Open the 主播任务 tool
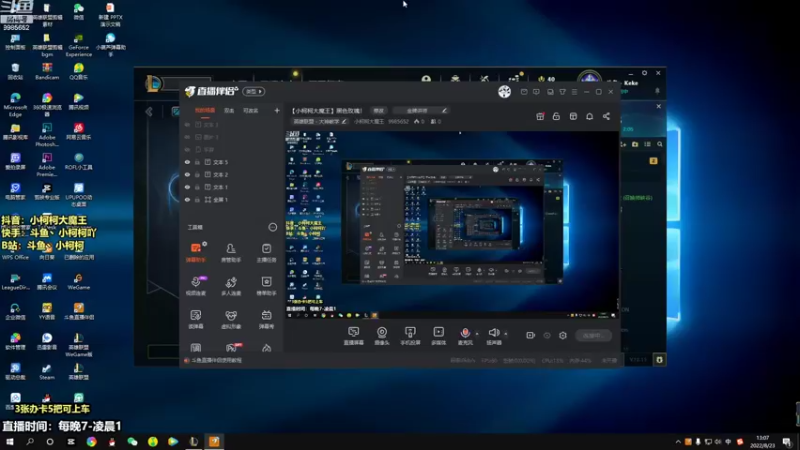This screenshot has height=450, width=800. pyautogui.click(x=266, y=252)
